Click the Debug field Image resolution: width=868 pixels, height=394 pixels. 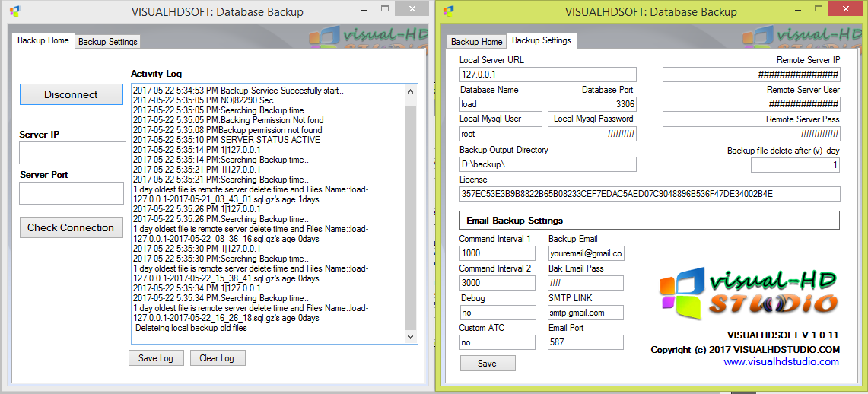pos(498,313)
